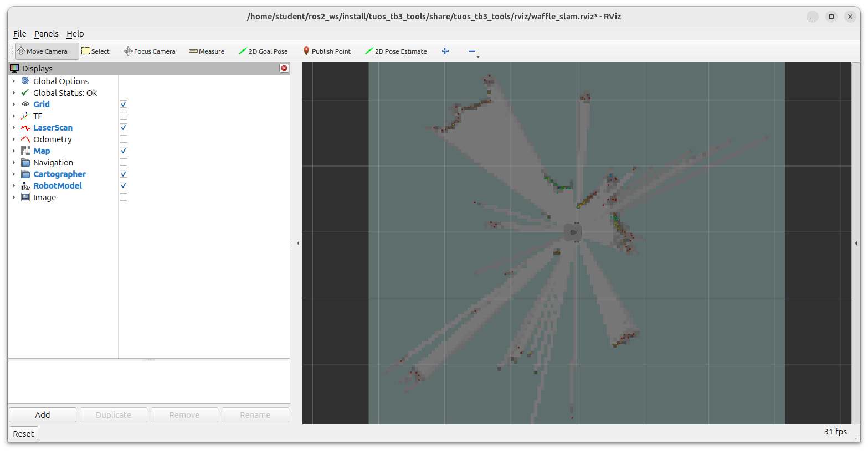Open the Panels menu

click(x=46, y=34)
